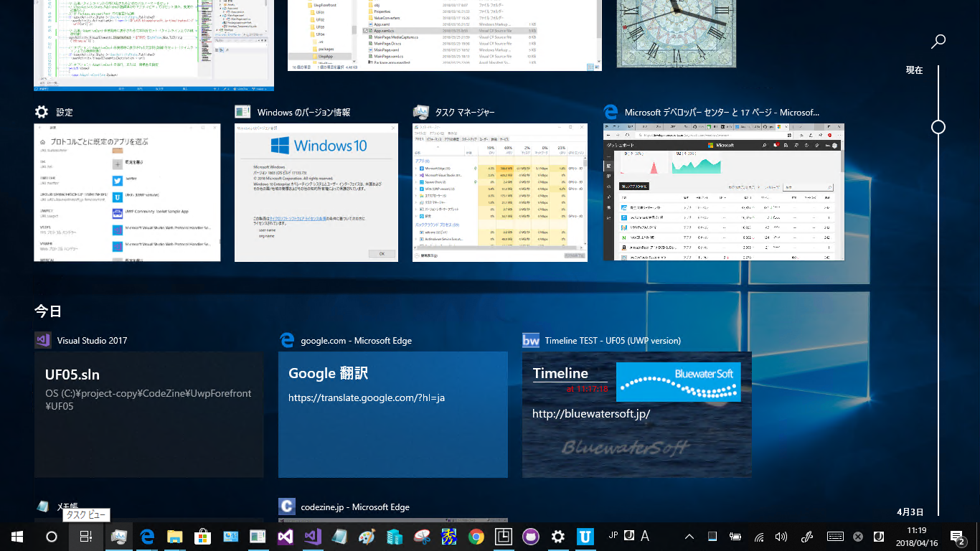Switch to Windows のバージョン情報 window thumbnail
The height and width of the screenshot is (551, 980).
[x=316, y=192]
